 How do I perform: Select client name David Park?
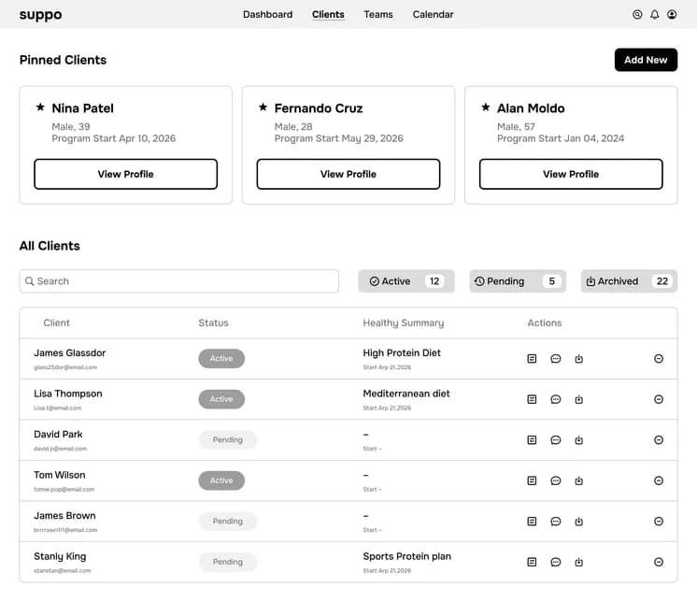coord(58,435)
